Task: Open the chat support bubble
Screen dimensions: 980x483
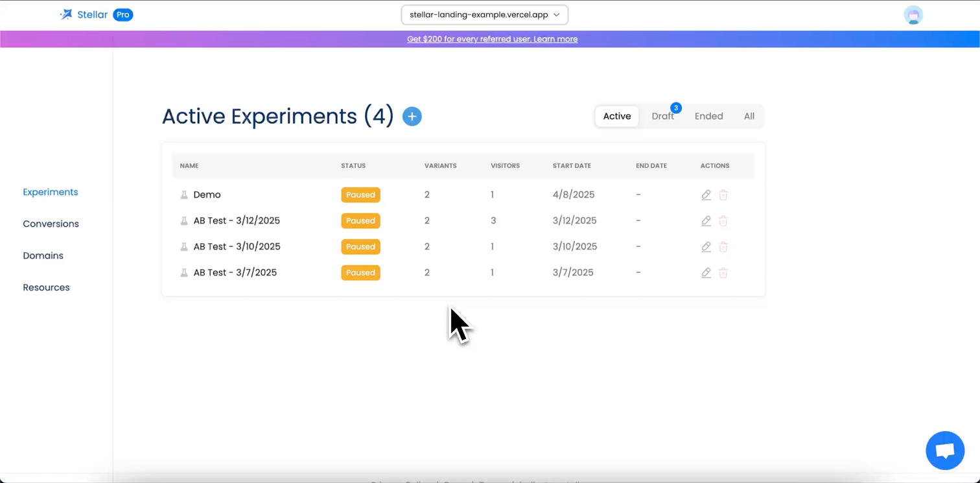Action: tap(945, 451)
